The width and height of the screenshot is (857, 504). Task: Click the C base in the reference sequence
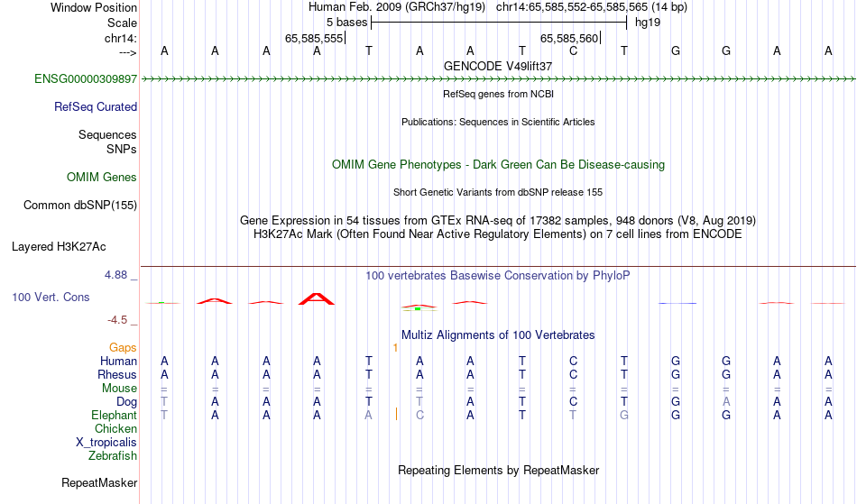pos(574,50)
